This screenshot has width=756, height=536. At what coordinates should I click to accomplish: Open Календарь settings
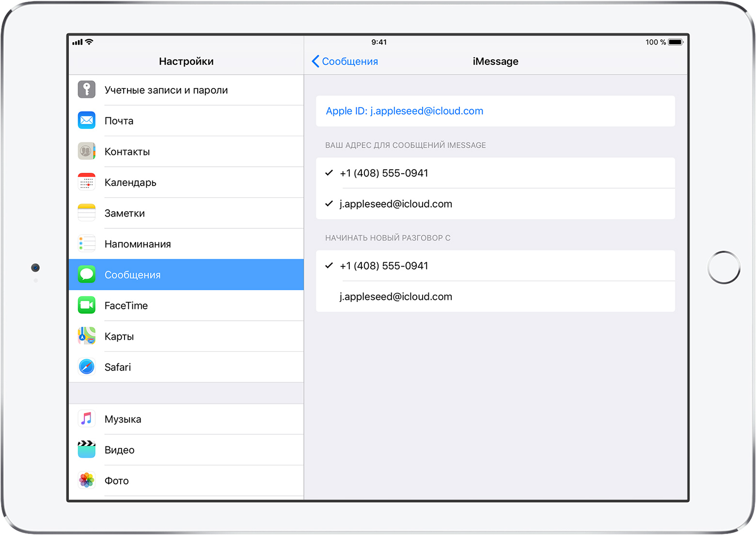tap(186, 182)
